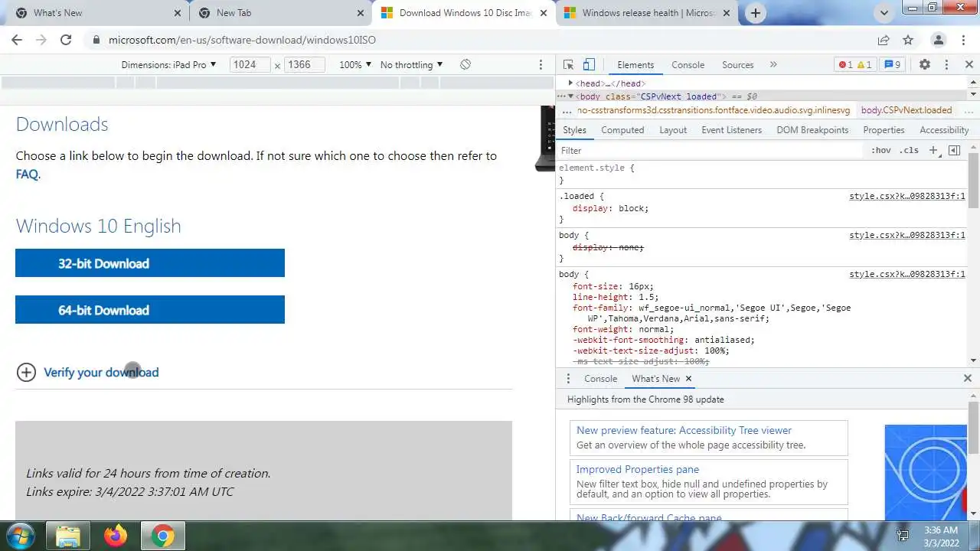Open device toolbar more options menu
This screenshot has width=980, height=551.
pos(541,65)
